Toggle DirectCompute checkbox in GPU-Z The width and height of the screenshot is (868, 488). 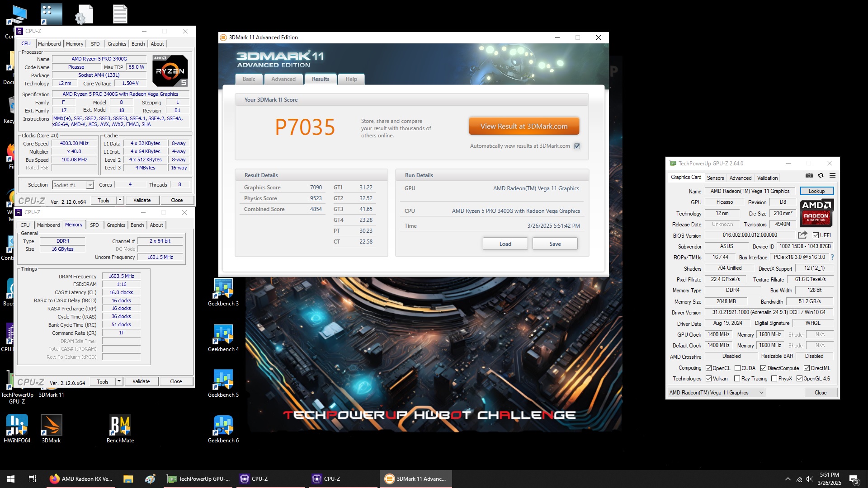click(763, 368)
